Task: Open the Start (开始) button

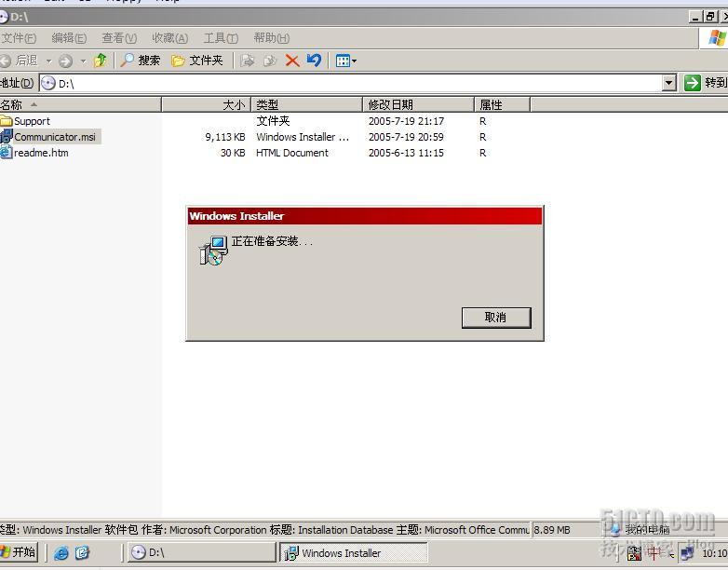Action: tap(19, 552)
